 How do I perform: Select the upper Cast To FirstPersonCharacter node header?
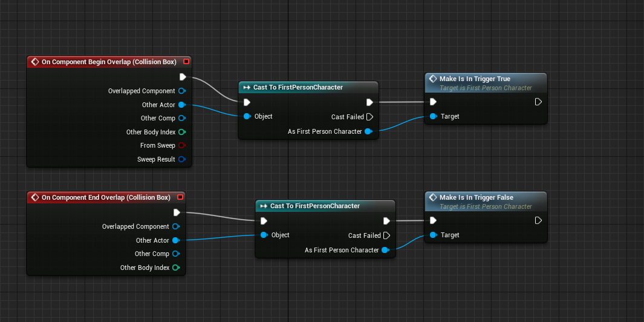(x=308, y=87)
